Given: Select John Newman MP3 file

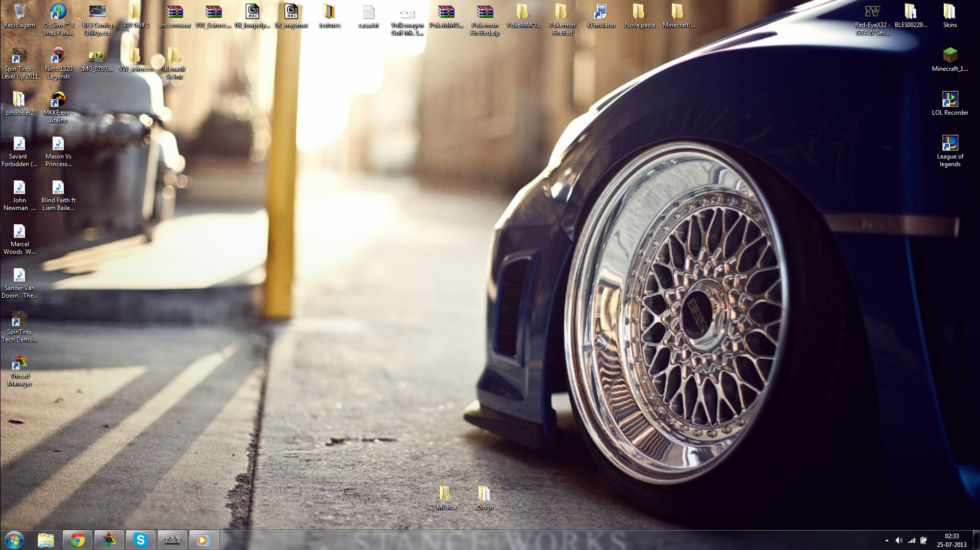Looking at the screenshot, I should pyautogui.click(x=19, y=195).
